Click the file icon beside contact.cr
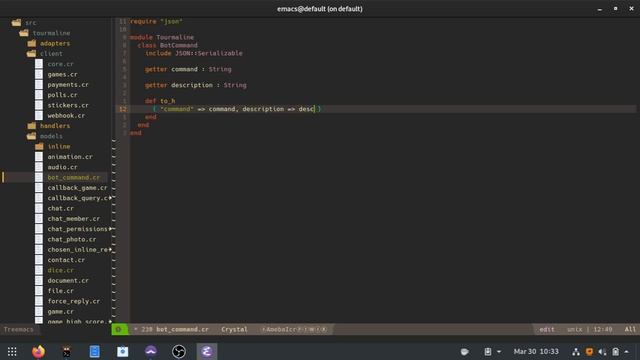The height and width of the screenshot is (360, 640). tap(39, 260)
